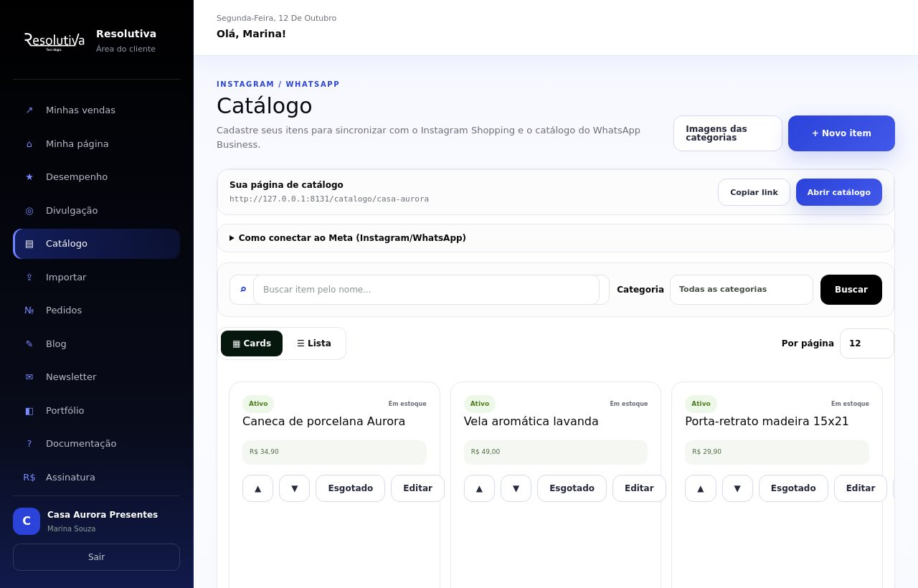Viewport: 918px width, 588px height.
Task: Open the Categoria filter dropdown
Action: click(742, 290)
